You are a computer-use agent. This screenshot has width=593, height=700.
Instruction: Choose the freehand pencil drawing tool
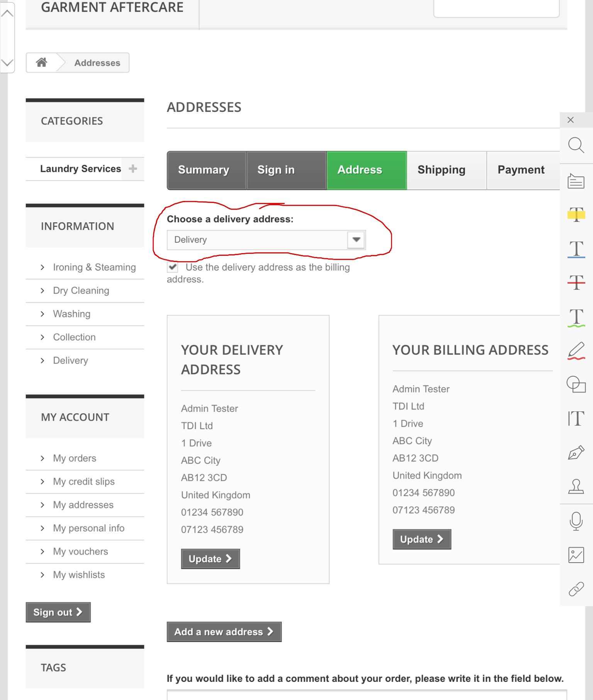tap(576, 351)
